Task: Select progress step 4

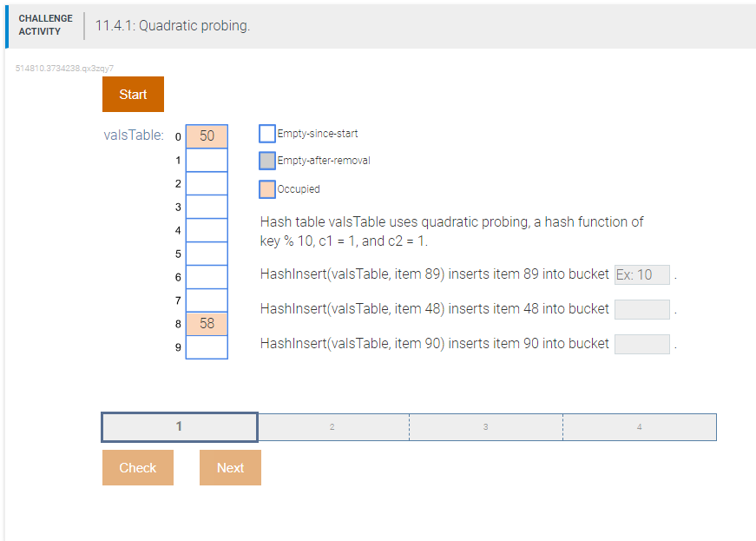Action: click(639, 426)
